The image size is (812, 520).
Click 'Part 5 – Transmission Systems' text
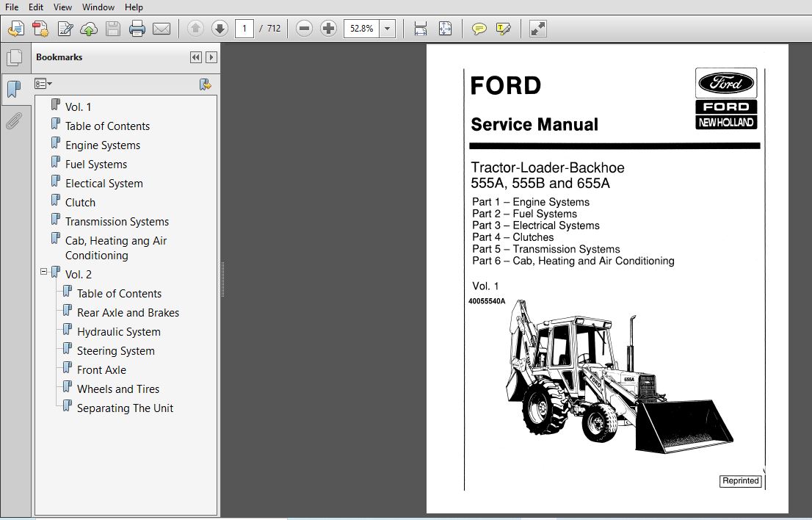545,249
